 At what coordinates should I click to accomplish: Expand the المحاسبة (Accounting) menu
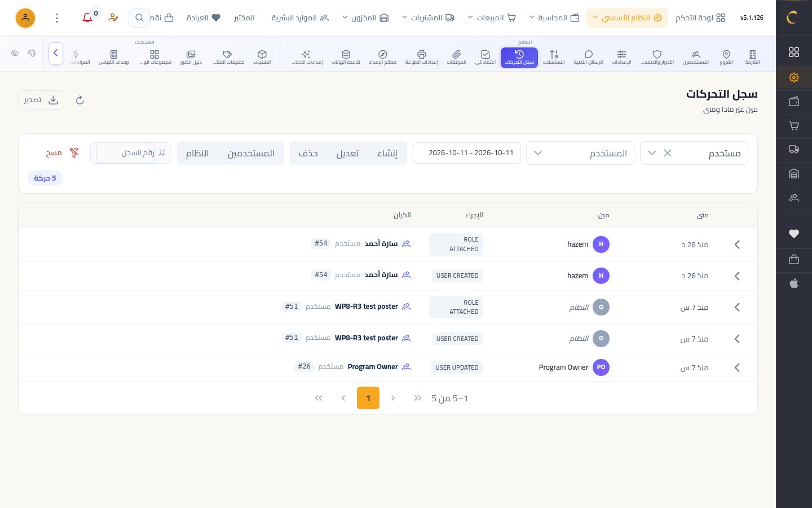pos(554,17)
